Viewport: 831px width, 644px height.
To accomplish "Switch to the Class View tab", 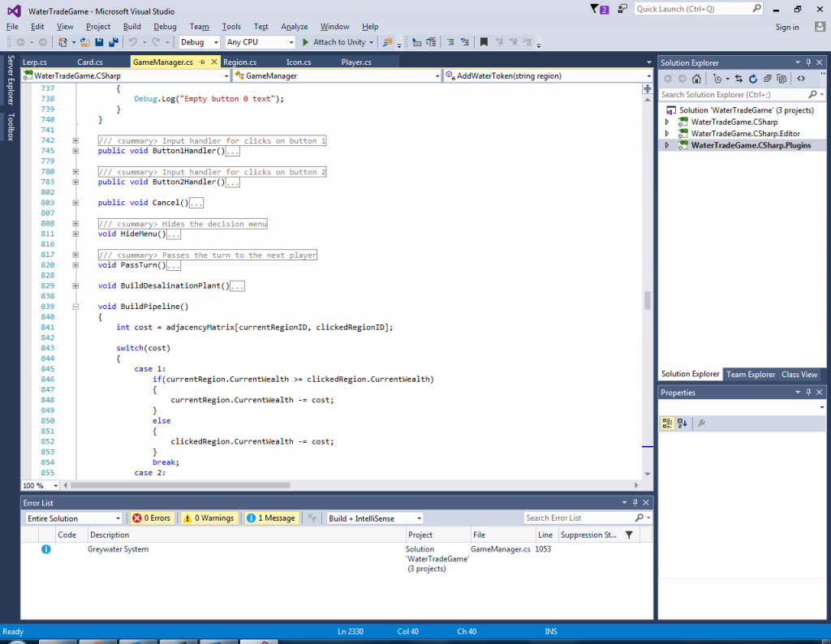I will (799, 375).
